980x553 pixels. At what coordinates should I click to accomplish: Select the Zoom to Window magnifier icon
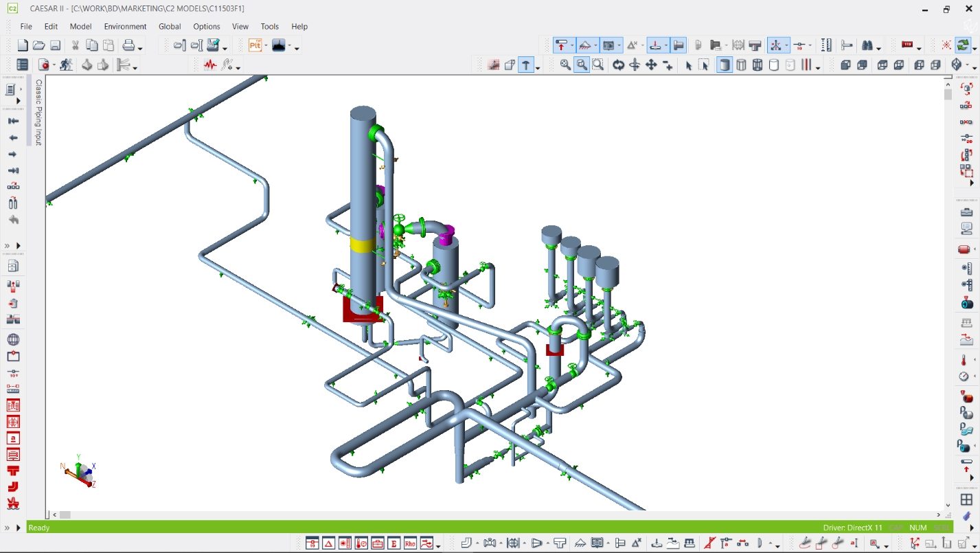point(581,65)
